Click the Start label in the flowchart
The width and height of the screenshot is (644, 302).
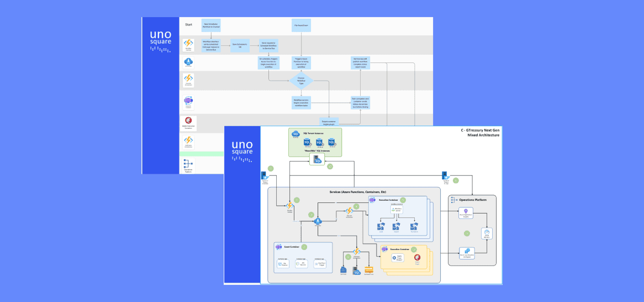[x=189, y=24]
